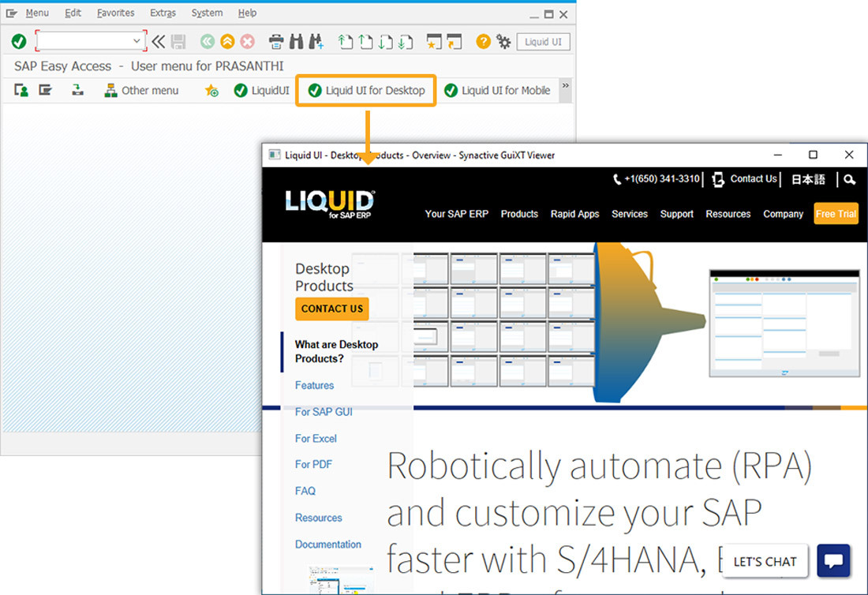The image size is (868, 595).
Task: Open Services navigation item
Action: 630,214
